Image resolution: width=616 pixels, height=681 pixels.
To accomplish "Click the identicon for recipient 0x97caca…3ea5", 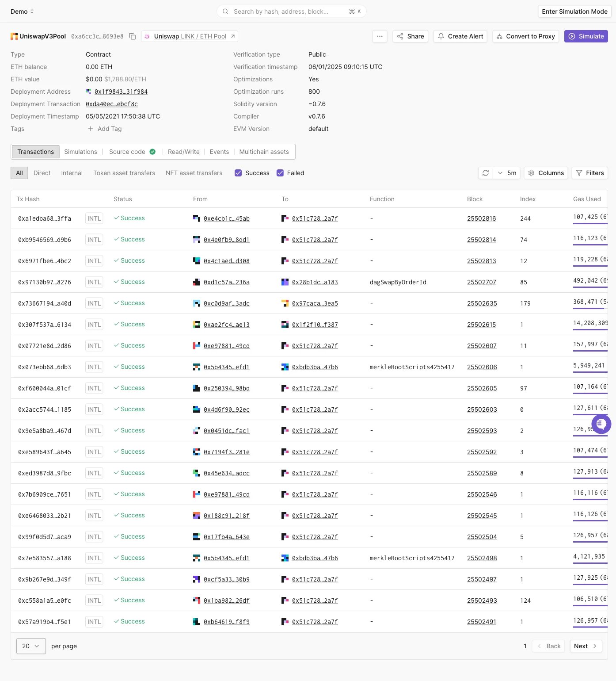I will (285, 303).
